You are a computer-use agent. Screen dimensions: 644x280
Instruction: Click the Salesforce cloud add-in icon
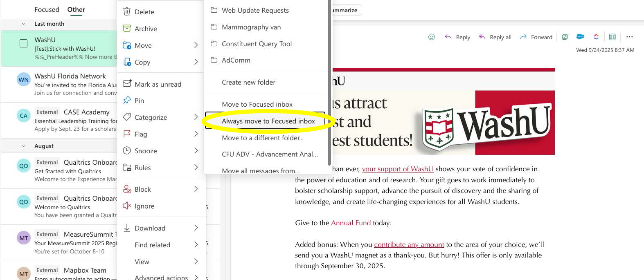click(x=580, y=37)
